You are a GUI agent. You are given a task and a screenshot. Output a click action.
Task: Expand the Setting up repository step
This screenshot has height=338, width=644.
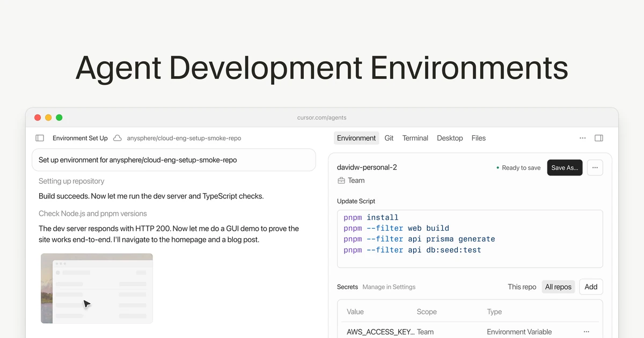click(x=71, y=181)
